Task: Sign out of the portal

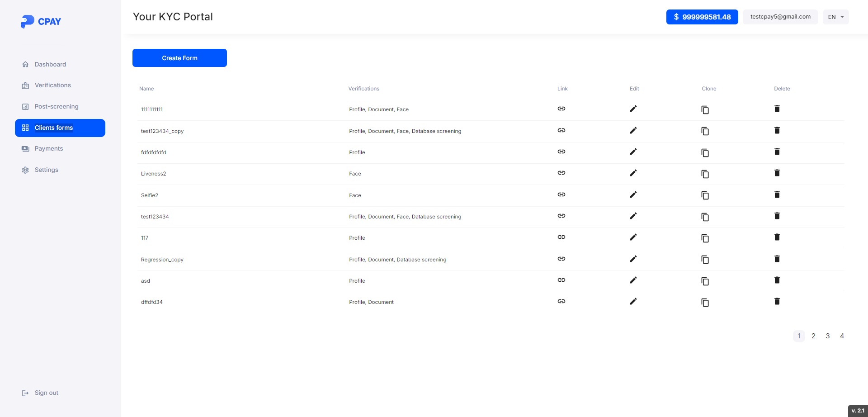Action: pyautogui.click(x=46, y=393)
